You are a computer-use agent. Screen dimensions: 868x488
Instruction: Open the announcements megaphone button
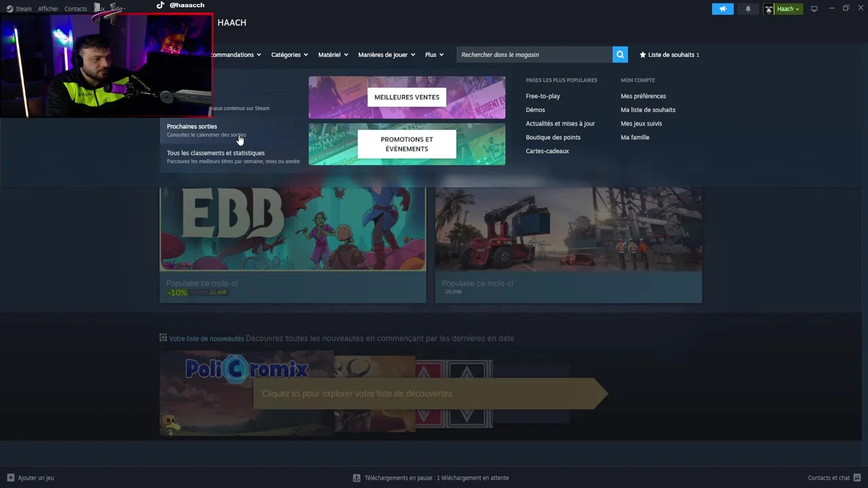[722, 9]
